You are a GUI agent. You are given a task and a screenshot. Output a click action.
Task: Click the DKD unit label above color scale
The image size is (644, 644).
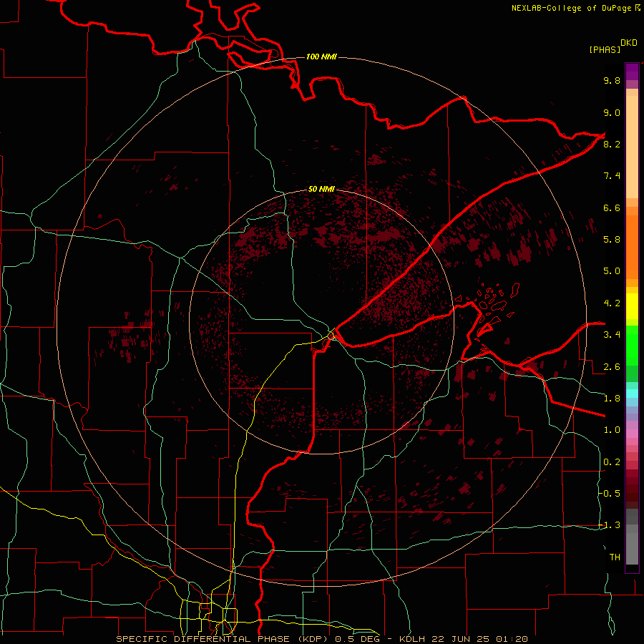tap(629, 43)
